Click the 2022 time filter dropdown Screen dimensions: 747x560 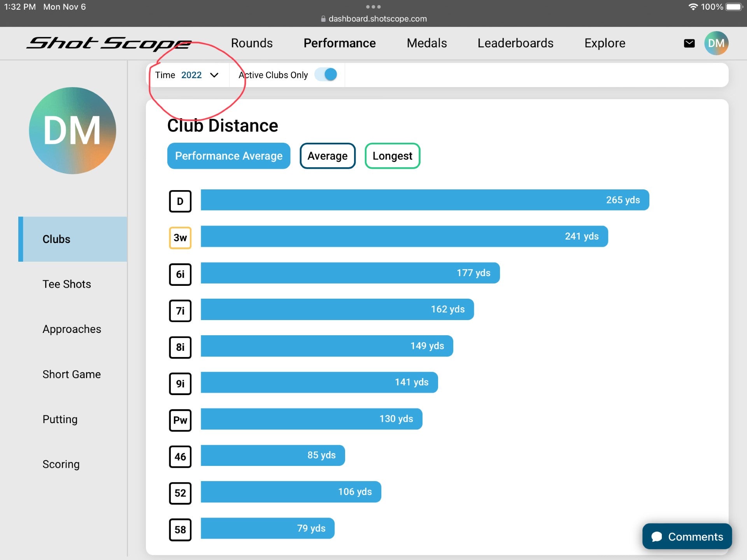200,75
